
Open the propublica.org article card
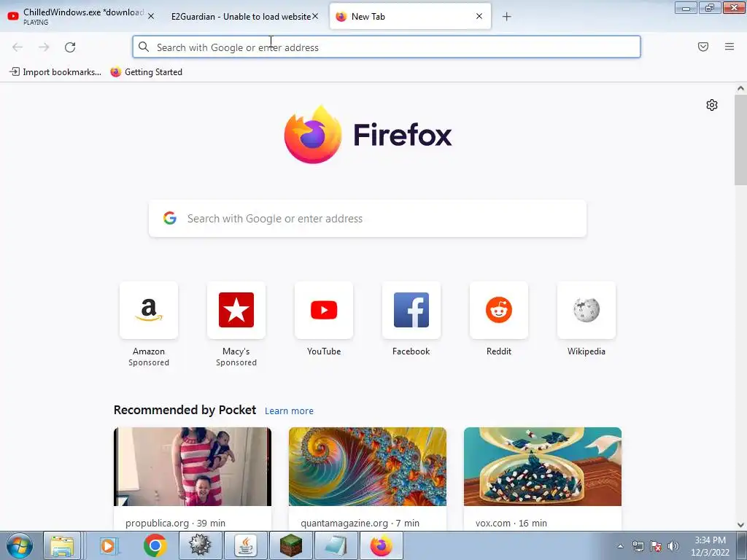tap(193, 478)
